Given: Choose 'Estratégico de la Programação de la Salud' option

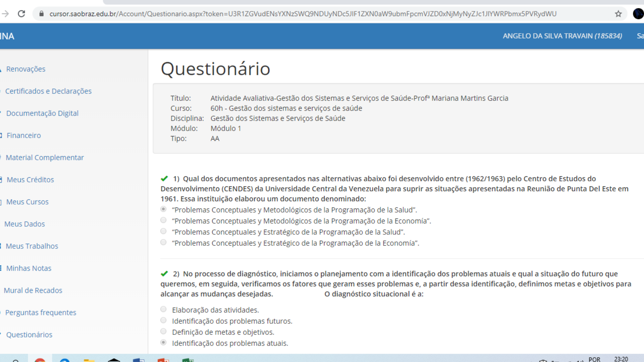Looking at the screenshot, I should point(163,231).
